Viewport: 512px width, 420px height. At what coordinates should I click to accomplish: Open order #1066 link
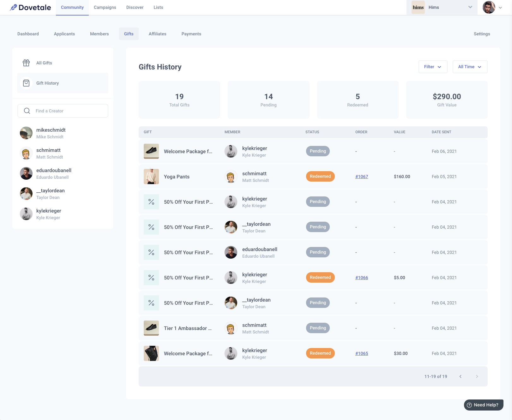362,278
